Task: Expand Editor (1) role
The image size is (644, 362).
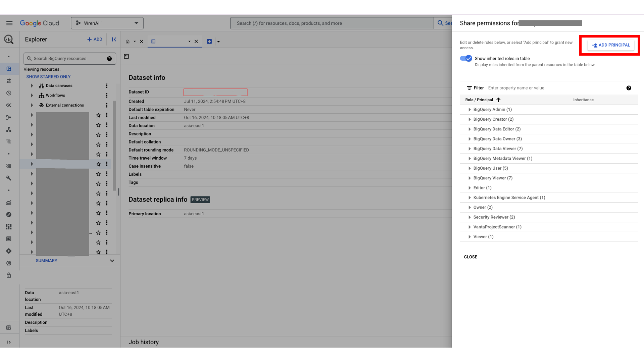Action: (470, 188)
